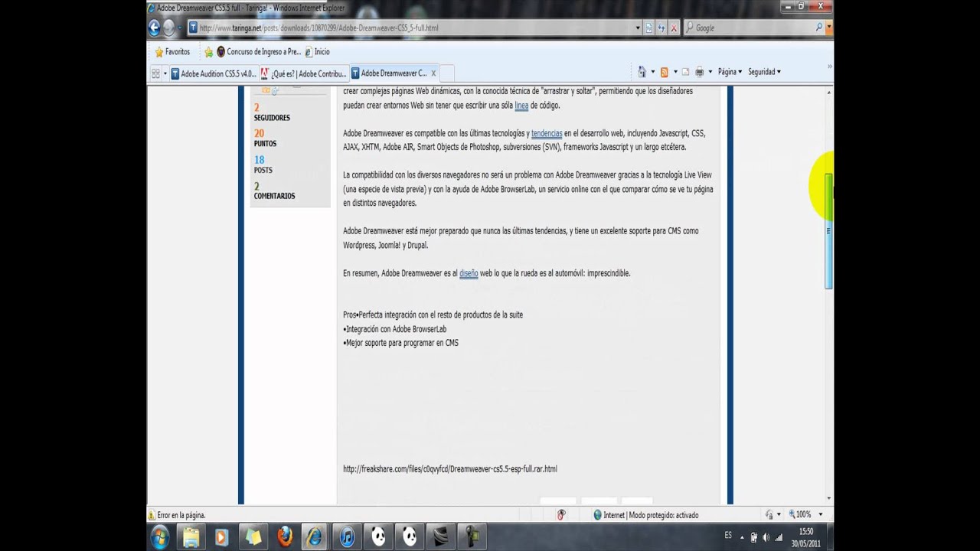Viewport: 980px width, 551px height.
Task: Switch to ¿Qué es? Adobe Contribute tab
Action: coord(304,73)
